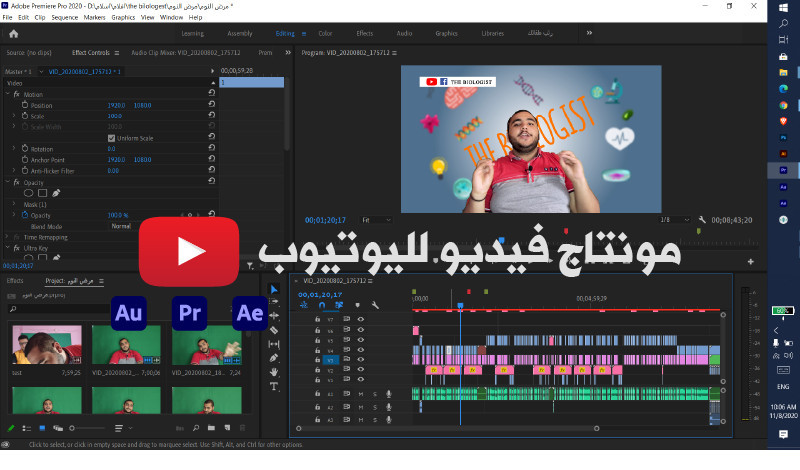800x470 pixels.
Task: Hide track V7 with eye icon
Action: click(x=361, y=319)
